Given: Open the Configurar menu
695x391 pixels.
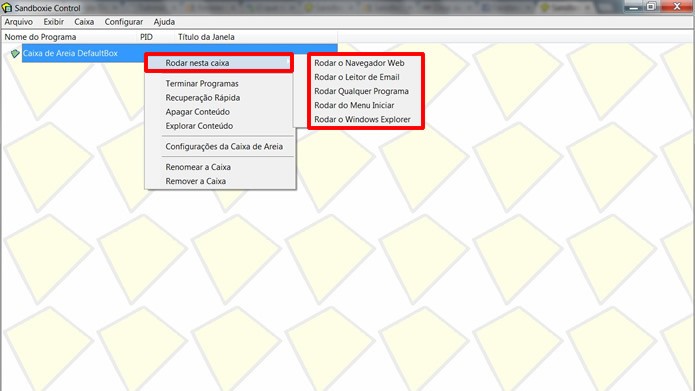Looking at the screenshot, I should [x=124, y=22].
